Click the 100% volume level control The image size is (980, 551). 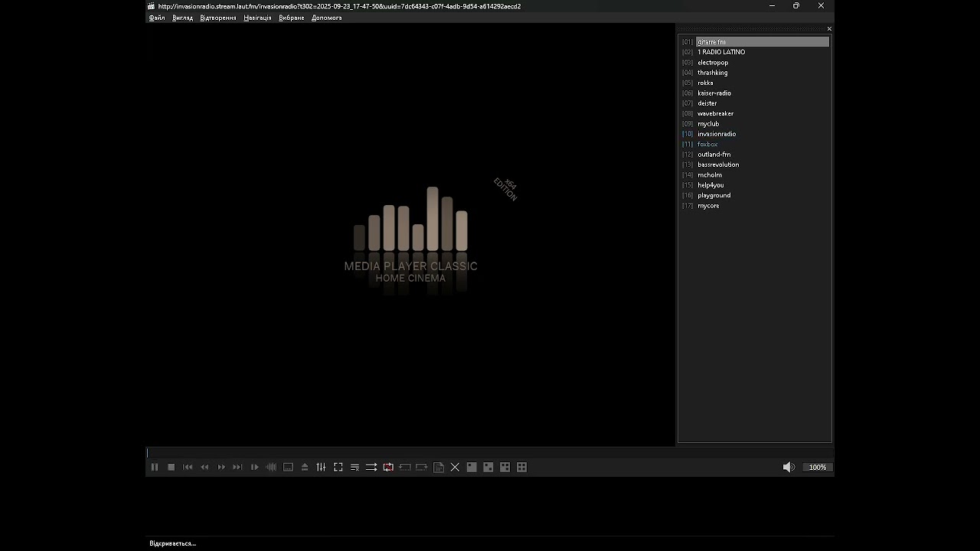coord(818,467)
